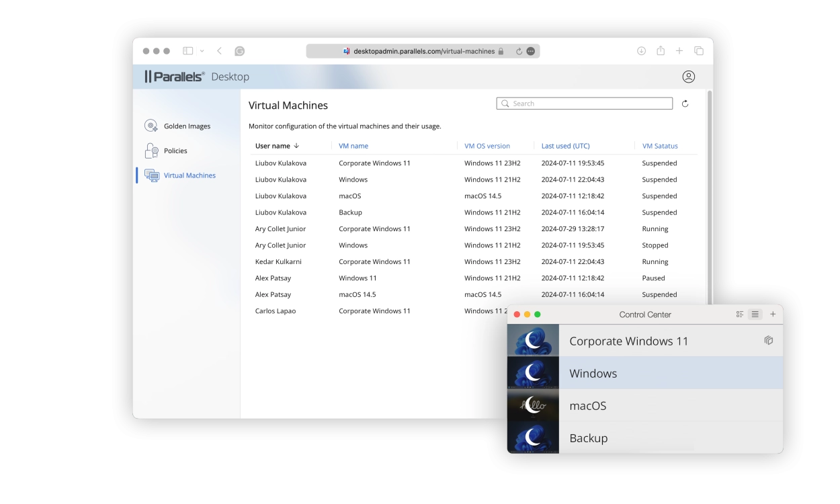Toggle the Safari sidebar
840x504 pixels.
(188, 51)
